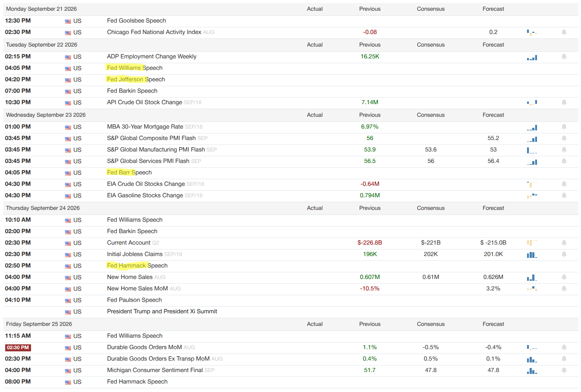
Task: Toggle alert bell for MBA 30-Year Mortgage Rate
Action: coord(564,127)
